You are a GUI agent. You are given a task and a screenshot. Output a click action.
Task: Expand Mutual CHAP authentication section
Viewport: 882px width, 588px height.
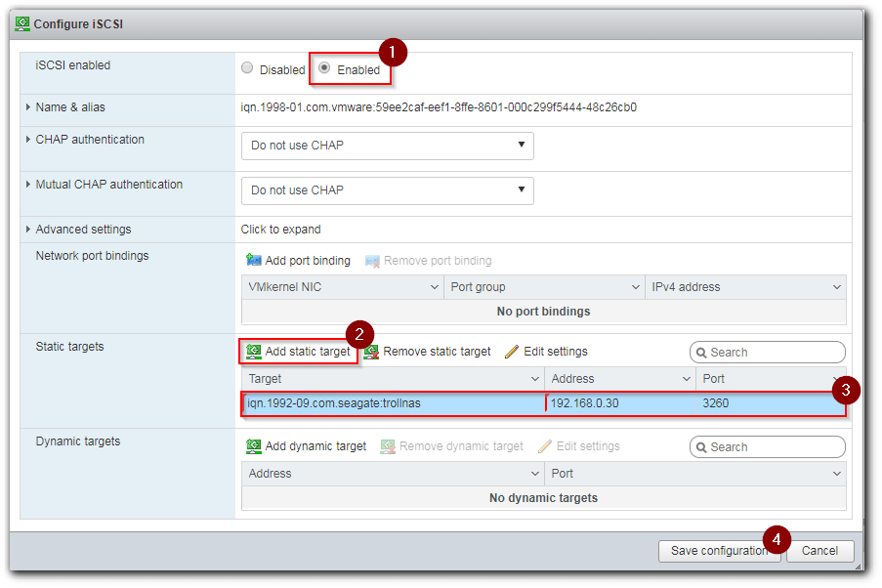click(27, 184)
